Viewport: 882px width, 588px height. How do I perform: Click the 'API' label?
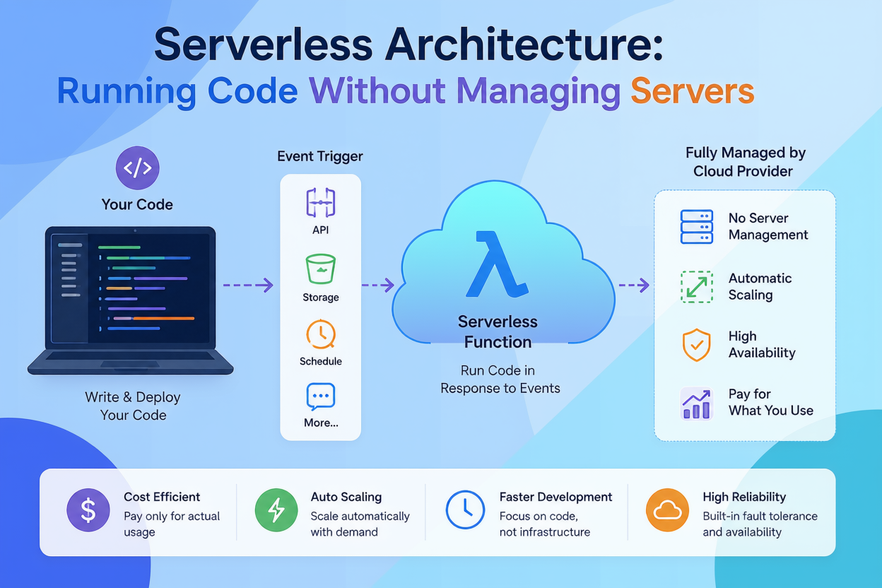point(321,230)
